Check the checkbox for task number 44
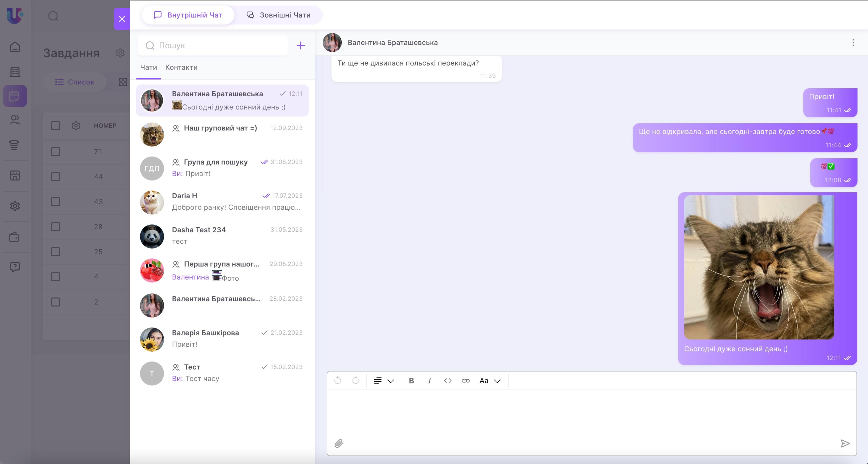The height and width of the screenshot is (464, 868). (55, 176)
